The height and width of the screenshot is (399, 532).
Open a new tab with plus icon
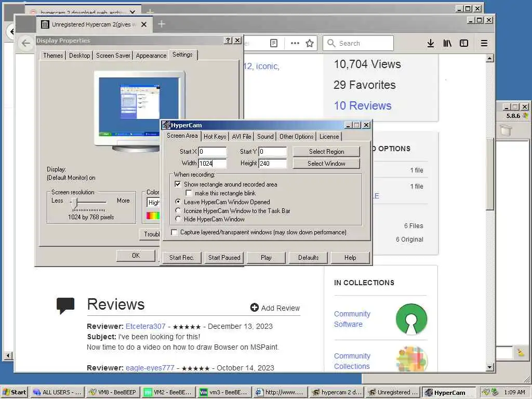pyautogui.click(x=162, y=24)
